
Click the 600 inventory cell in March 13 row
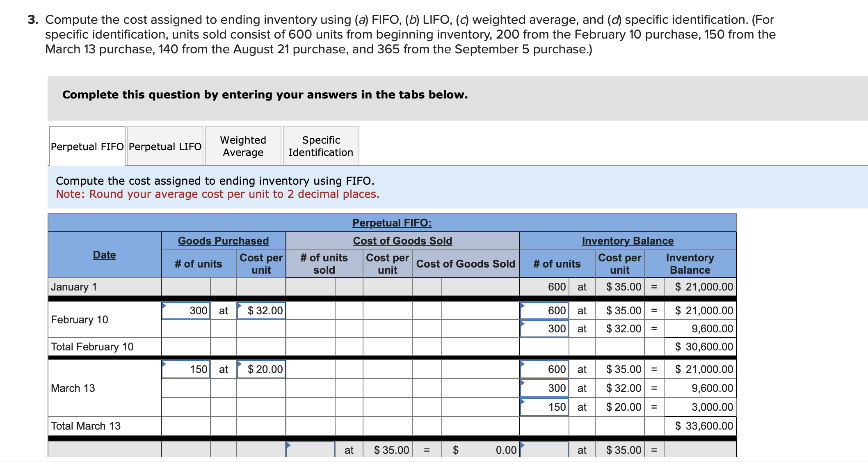coord(544,369)
